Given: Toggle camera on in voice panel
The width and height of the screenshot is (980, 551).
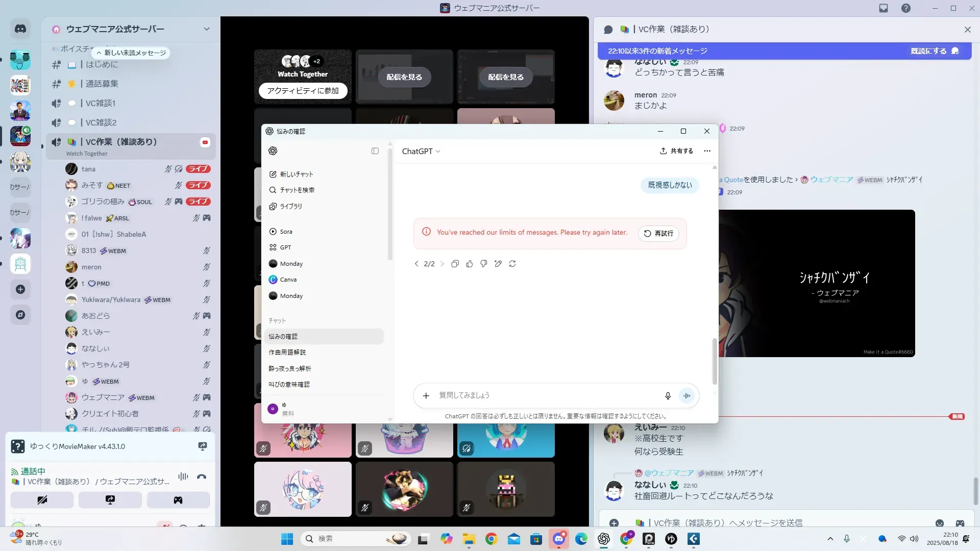Looking at the screenshot, I should tap(42, 500).
